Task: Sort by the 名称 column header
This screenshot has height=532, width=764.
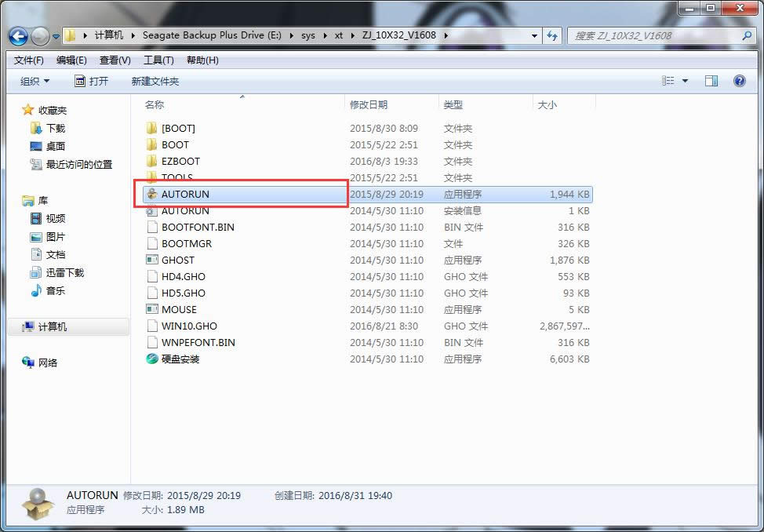Action: click(155, 105)
